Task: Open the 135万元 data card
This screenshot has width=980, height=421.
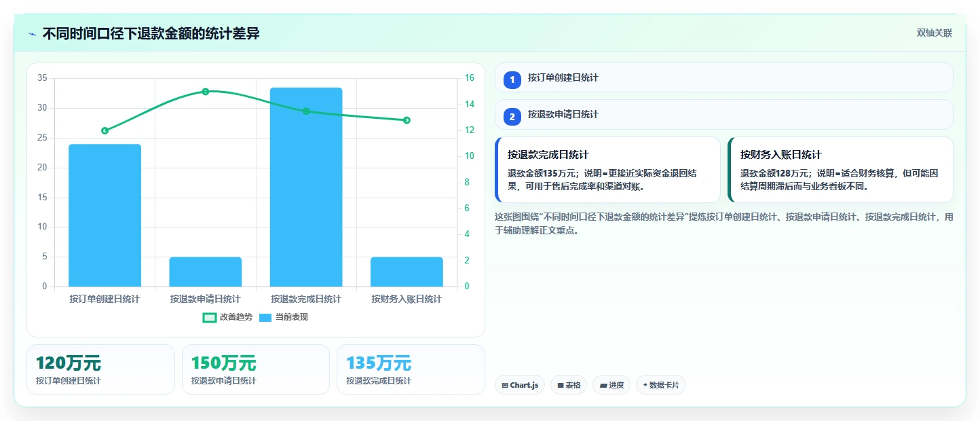Action: tap(411, 369)
